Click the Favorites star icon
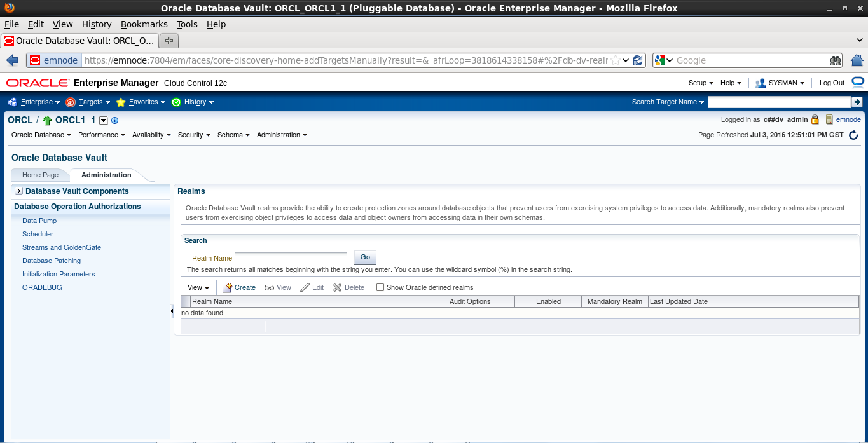868x443 pixels. (121, 102)
